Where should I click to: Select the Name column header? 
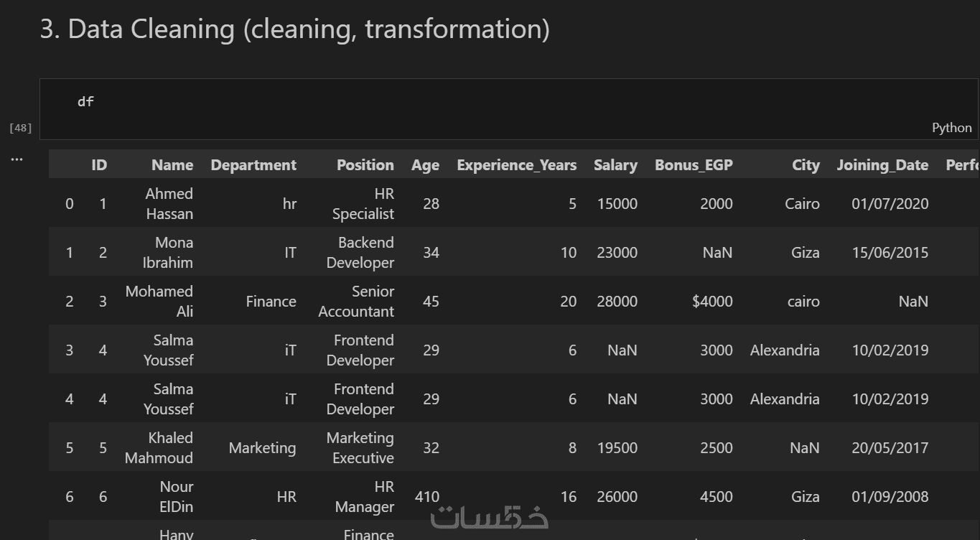tap(172, 165)
